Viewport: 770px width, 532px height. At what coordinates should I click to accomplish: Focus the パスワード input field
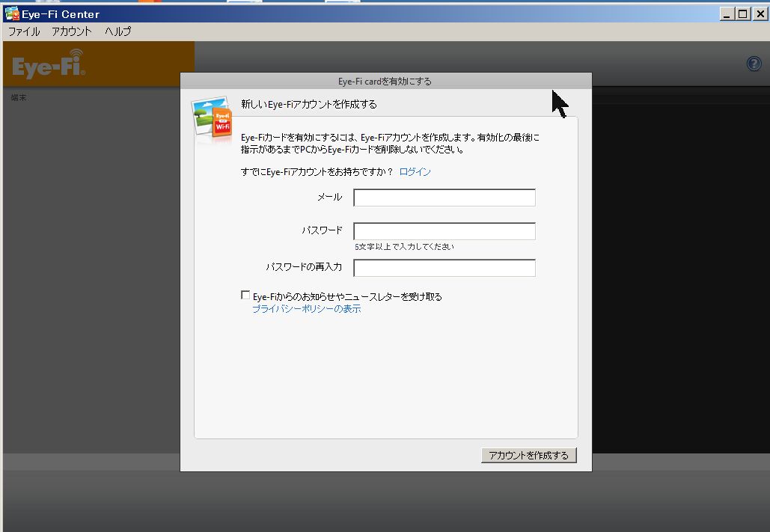444,231
